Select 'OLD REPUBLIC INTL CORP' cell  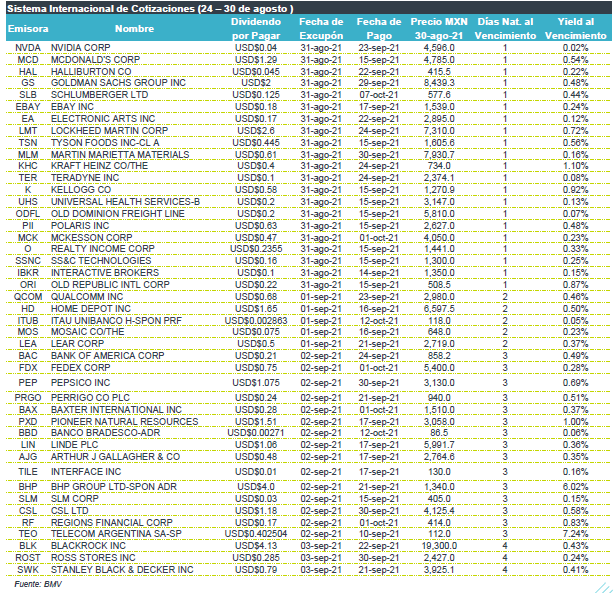click(x=110, y=285)
